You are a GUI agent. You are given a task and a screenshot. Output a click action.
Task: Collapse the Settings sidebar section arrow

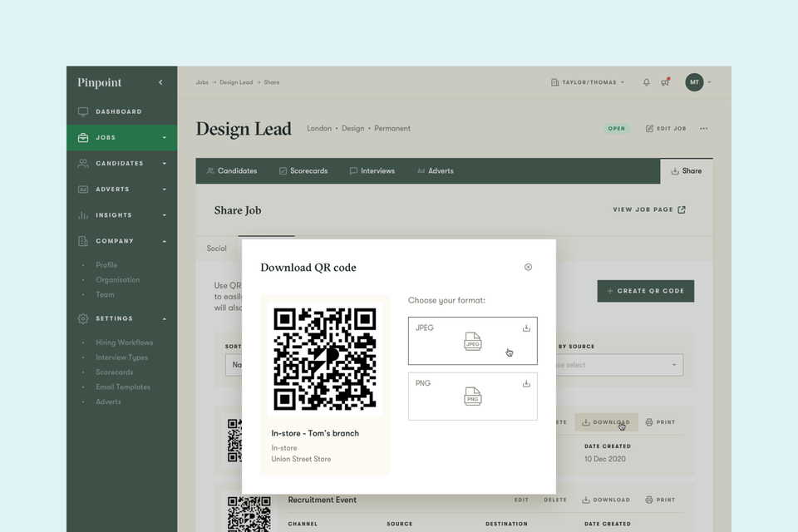[165, 318]
